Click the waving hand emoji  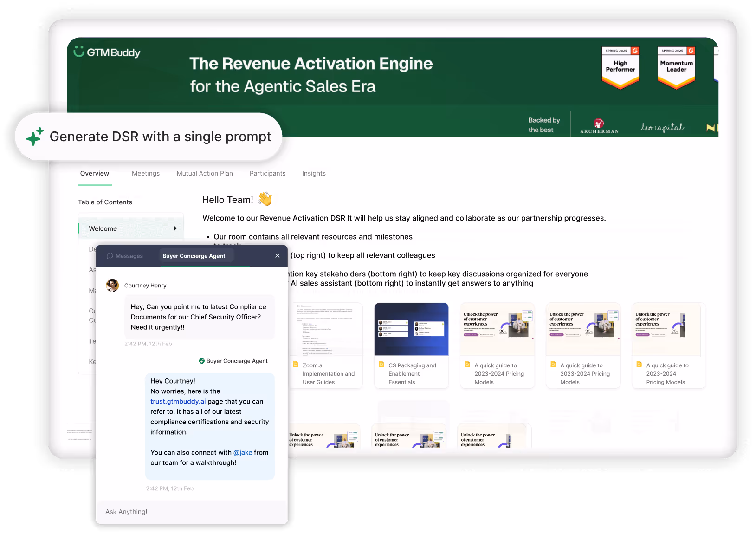click(265, 199)
